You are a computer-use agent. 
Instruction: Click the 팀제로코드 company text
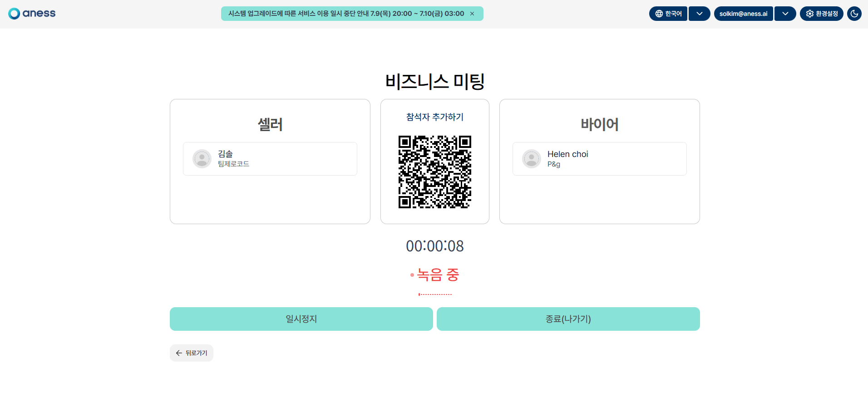click(x=233, y=164)
